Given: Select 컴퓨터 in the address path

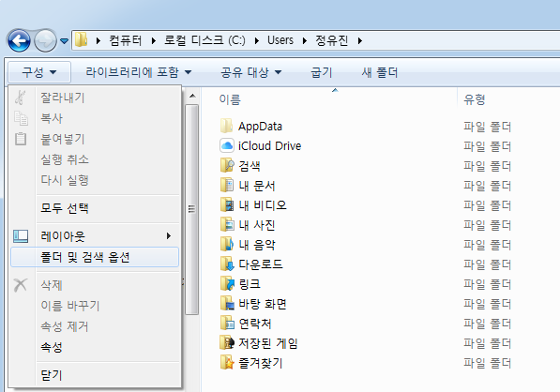Looking at the screenshot, I should pyautogui.click(x=126, y=40).
